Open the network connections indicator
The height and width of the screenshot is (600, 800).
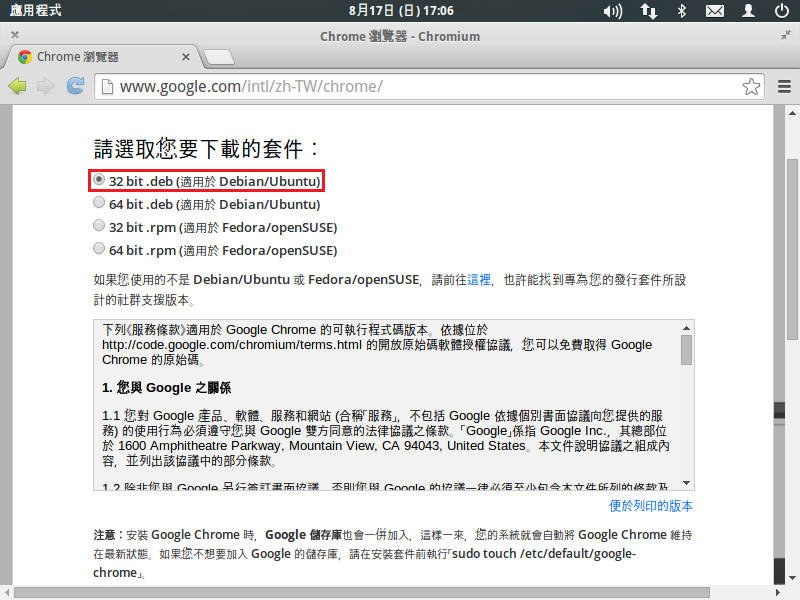pyautogui.click(x=648, y=11)
